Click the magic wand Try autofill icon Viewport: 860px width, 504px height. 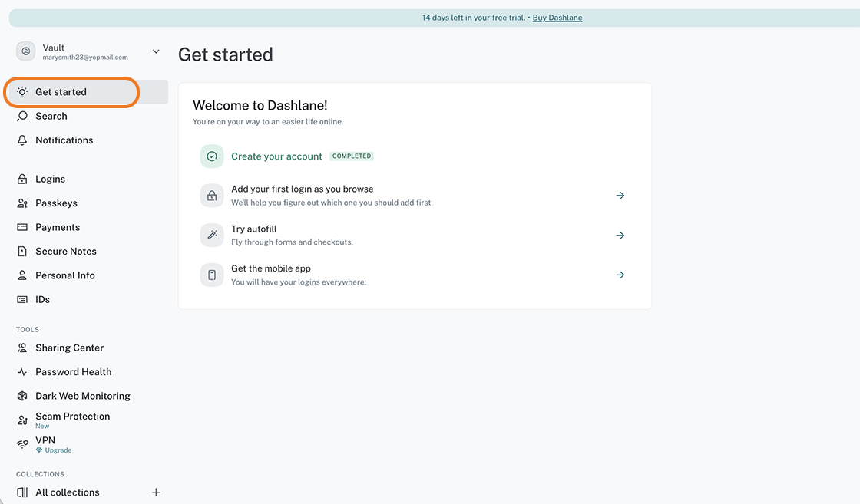pos(212,236)
